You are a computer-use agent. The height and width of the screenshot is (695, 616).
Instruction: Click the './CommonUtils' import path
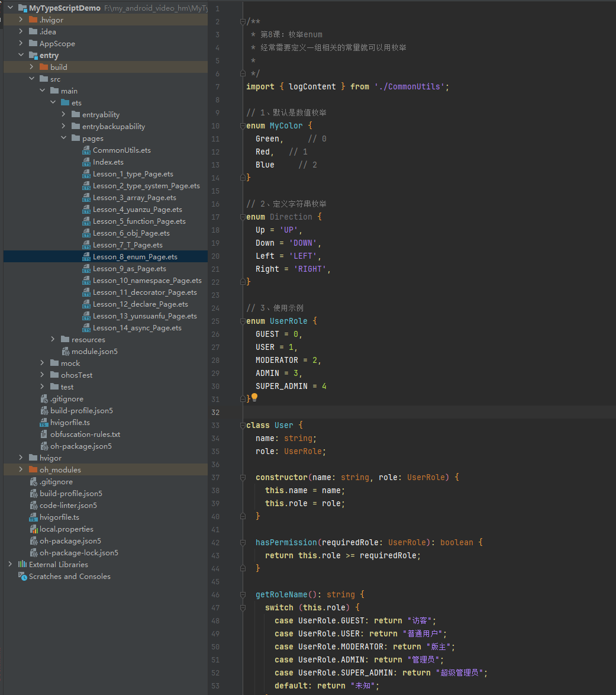coord(409,87)
